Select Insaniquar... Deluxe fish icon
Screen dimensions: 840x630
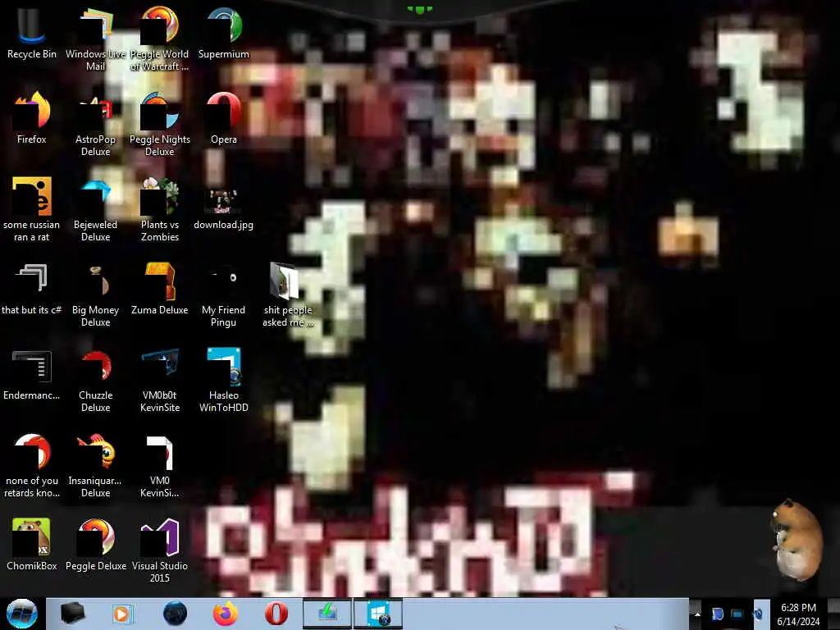95,466
